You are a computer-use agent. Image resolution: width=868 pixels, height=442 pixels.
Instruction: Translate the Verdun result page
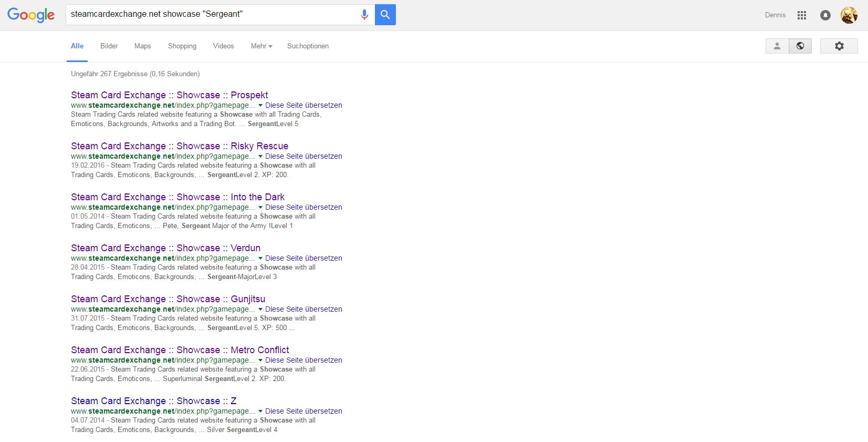304,258
